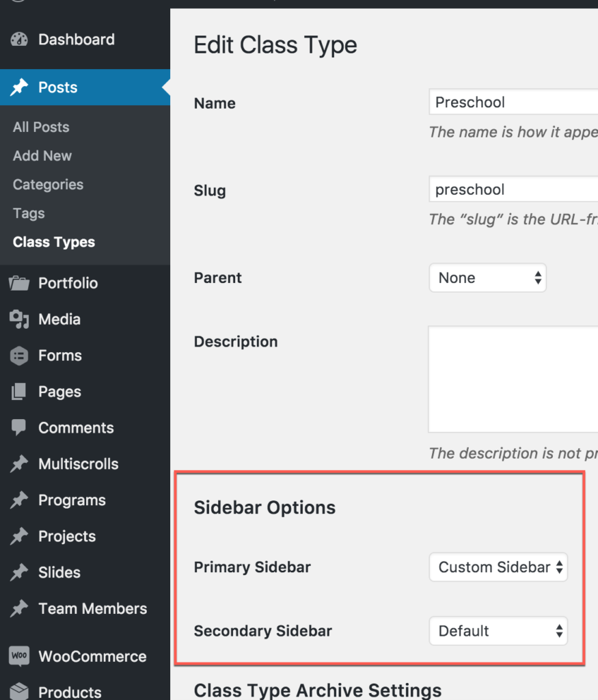Change the Primary Sidebar selection
The image size is (598, 700).
tap(498, 567)
